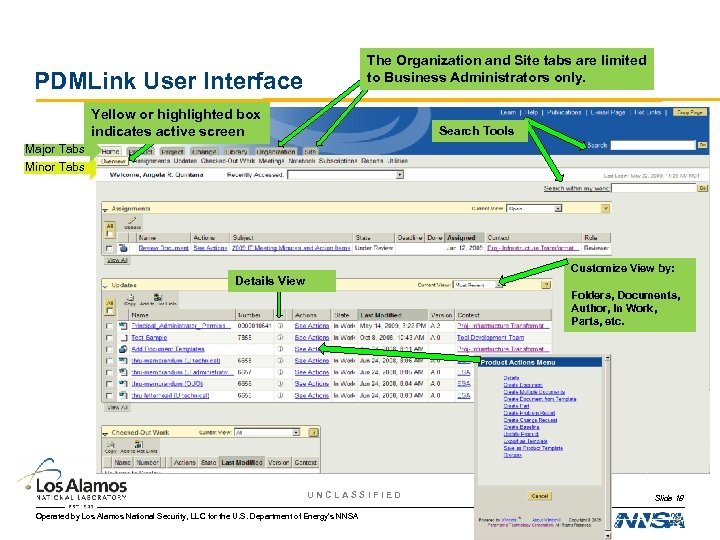
Task: Open details info icon for Test Sample row
Action: tap(280, 337)
